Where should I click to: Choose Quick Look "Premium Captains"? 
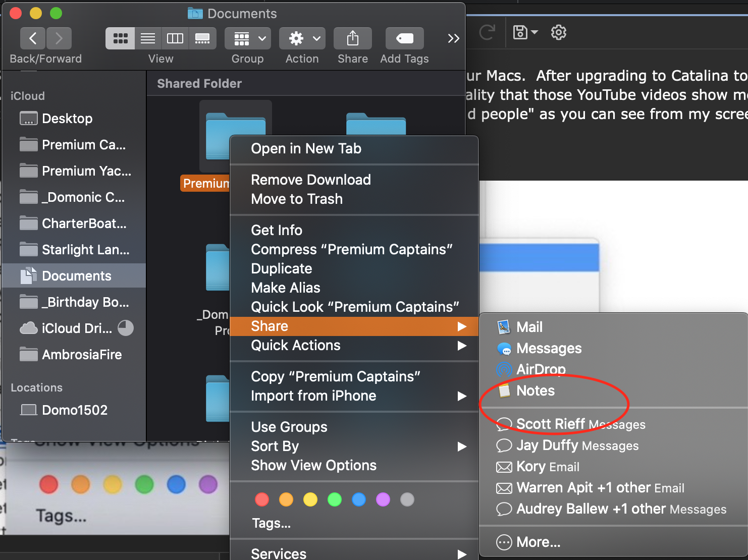tap(354, 307)
